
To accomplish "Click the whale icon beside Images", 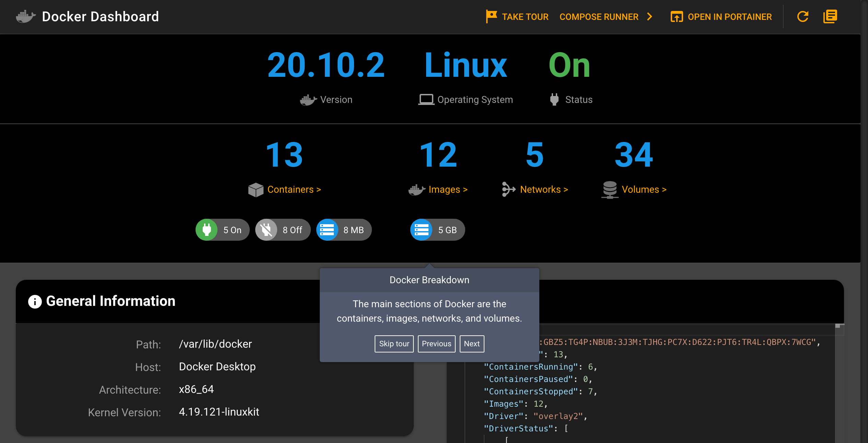I will tap(417, 190).
